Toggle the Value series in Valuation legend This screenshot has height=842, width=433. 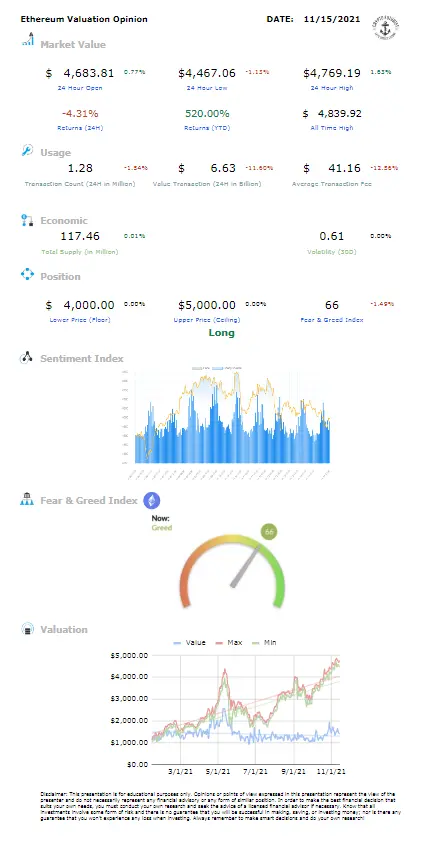(x=190, y=642)
